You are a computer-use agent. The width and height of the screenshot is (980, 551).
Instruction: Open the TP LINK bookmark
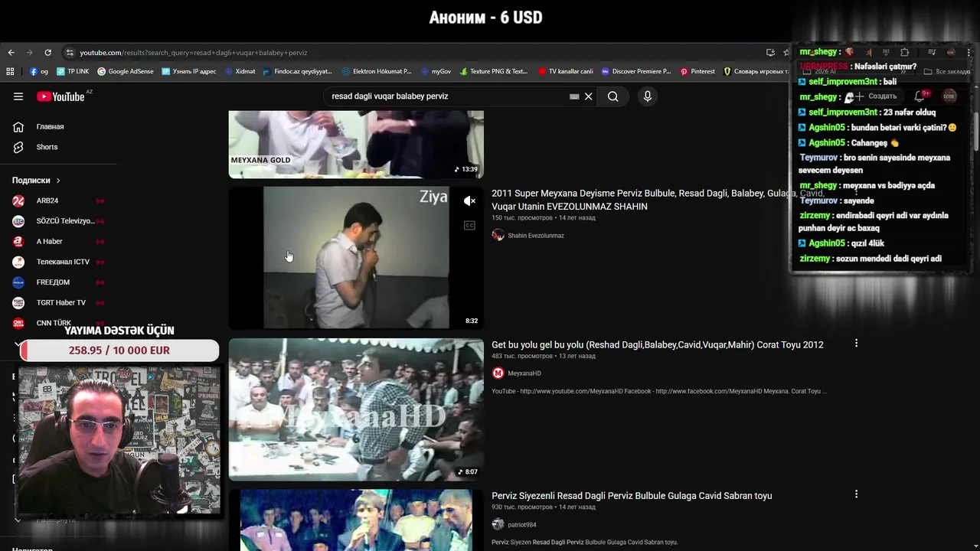73,71
